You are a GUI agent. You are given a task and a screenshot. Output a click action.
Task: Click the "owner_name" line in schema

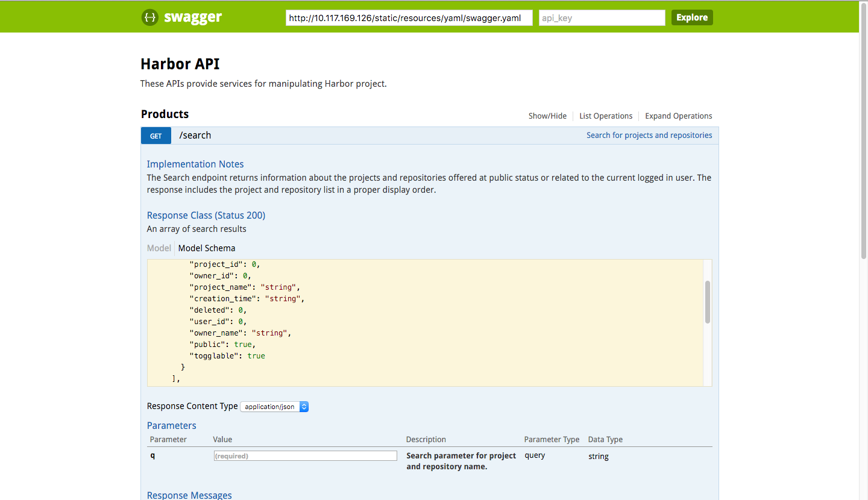[x=241, y=333]
